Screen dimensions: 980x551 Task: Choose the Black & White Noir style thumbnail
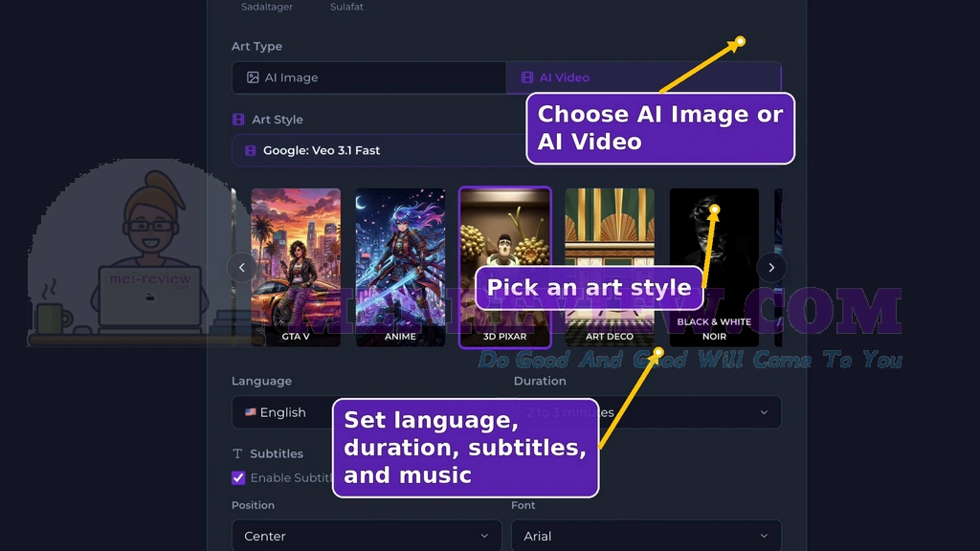pos(714,268)
